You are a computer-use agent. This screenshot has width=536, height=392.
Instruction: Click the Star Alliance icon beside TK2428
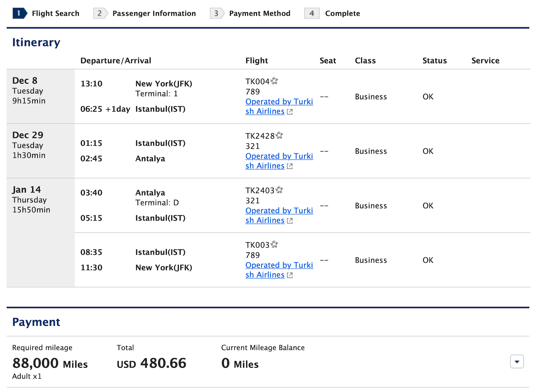[x=279, y=135]
